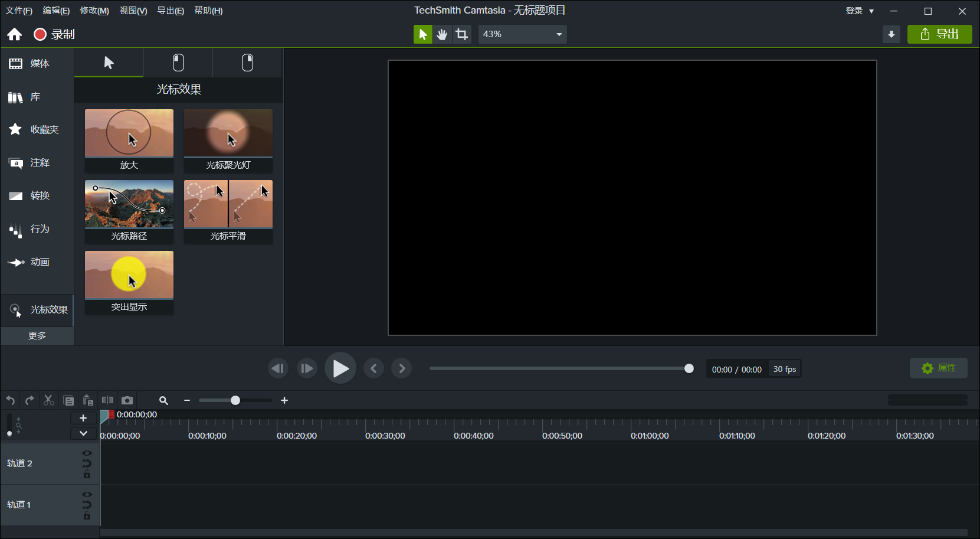Collapse the track area with the chevron button
The height and width of the screenshot is (539, 980).
[83, 433]
